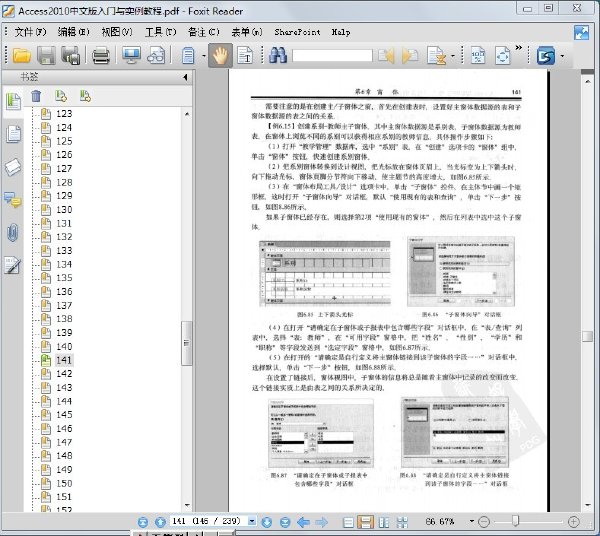Open the SharePoint menu
The height and width of the screenshot is (536, 600).
[297, 32]
